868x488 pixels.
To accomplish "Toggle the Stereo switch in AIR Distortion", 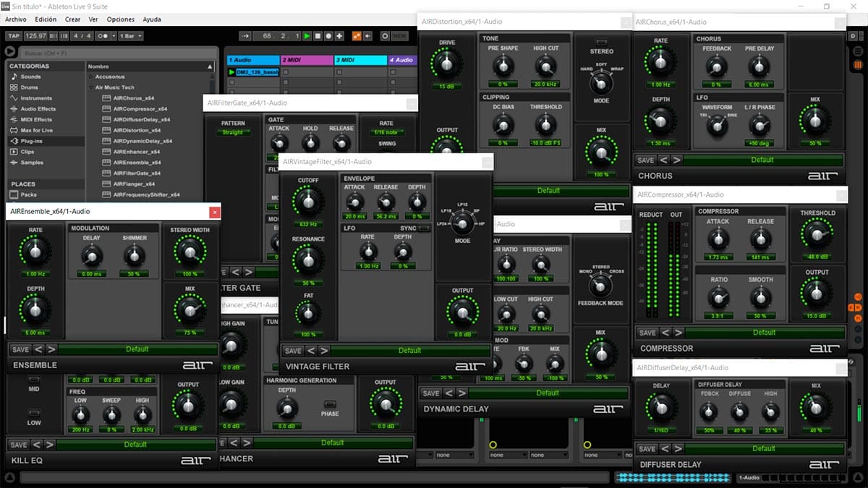I will click(x=602, y=42).
